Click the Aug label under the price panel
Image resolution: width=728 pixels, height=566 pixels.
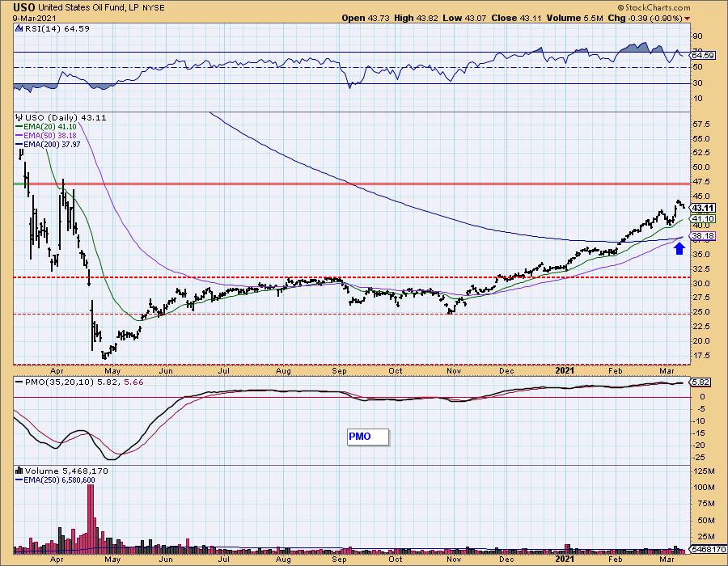pos(284,370)
